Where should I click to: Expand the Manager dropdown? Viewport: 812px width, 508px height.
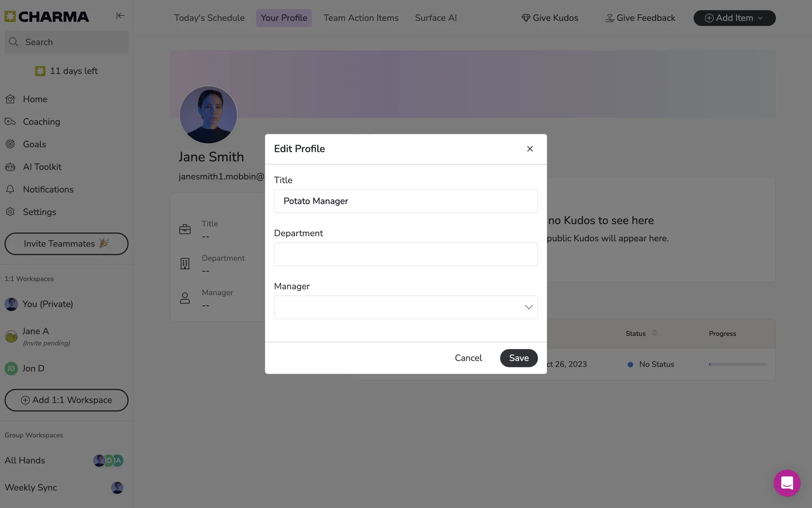[x=406, y=307]
